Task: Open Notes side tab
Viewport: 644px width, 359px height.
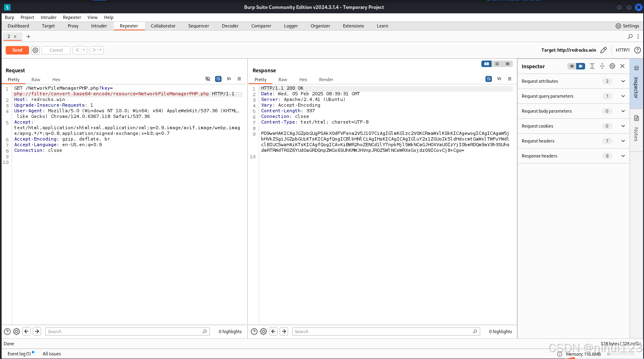Action: pyautogui.click(x=636, y=130)
